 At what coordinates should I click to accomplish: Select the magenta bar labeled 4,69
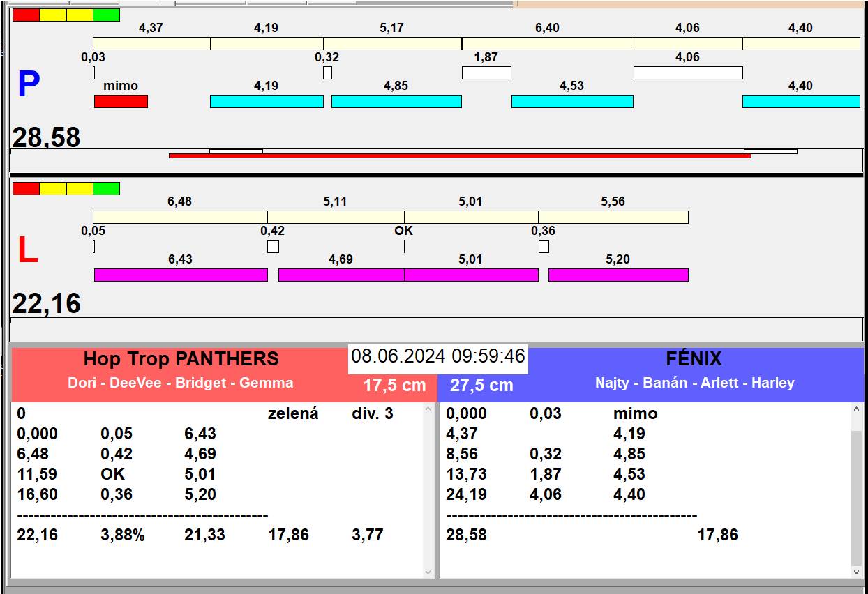tap(341, 275)
